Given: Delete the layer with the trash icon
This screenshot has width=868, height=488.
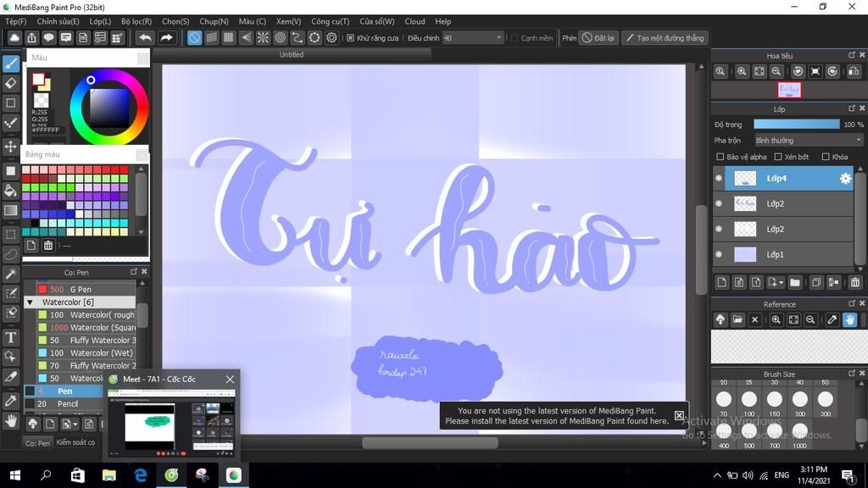Looking at the screenshot, I should click(x=854, y=282).
